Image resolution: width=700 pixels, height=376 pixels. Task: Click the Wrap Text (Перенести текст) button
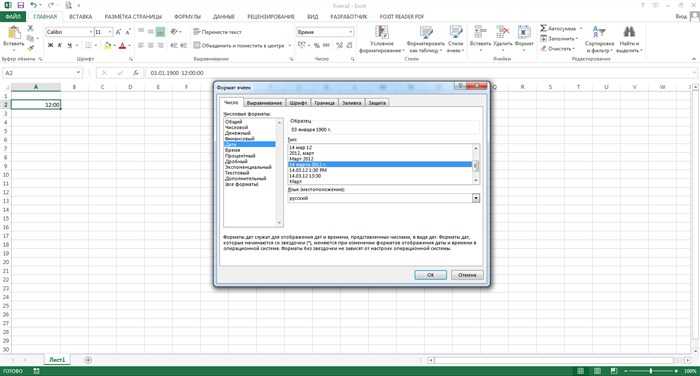217,32
